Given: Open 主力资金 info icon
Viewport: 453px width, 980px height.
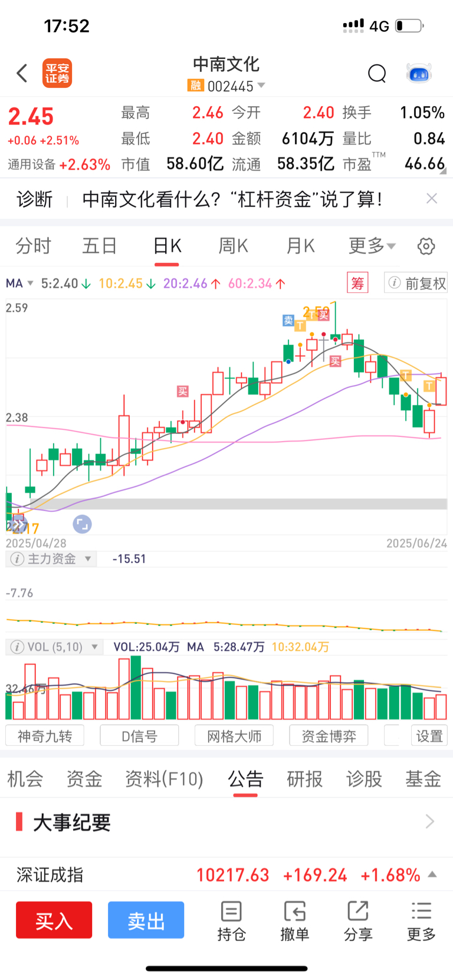Looking at the screenshot, I should [17, 558].
